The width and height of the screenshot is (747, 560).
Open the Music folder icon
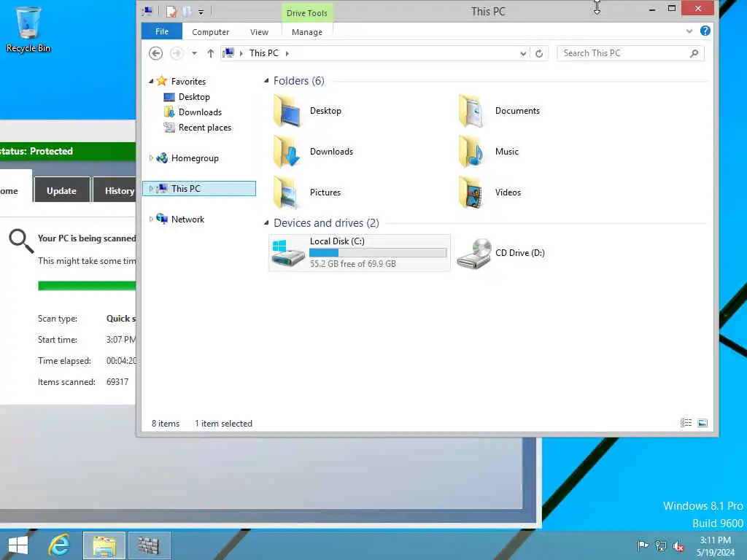point(471,152)
